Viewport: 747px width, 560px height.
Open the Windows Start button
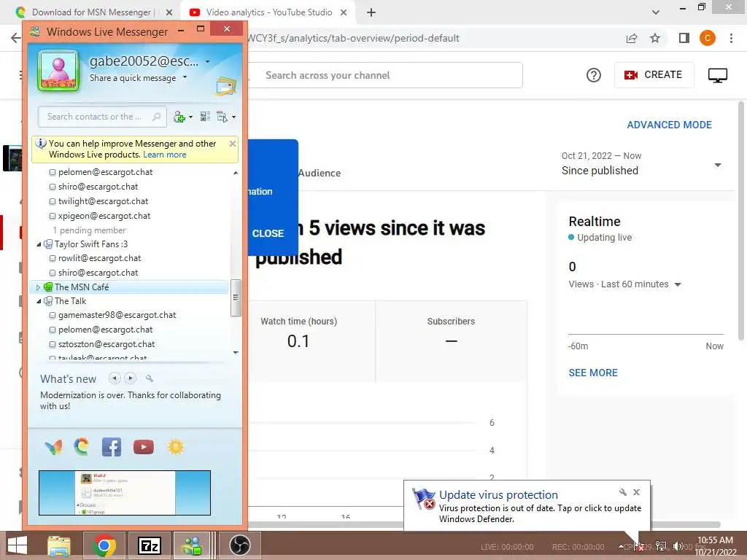(18, 545)
